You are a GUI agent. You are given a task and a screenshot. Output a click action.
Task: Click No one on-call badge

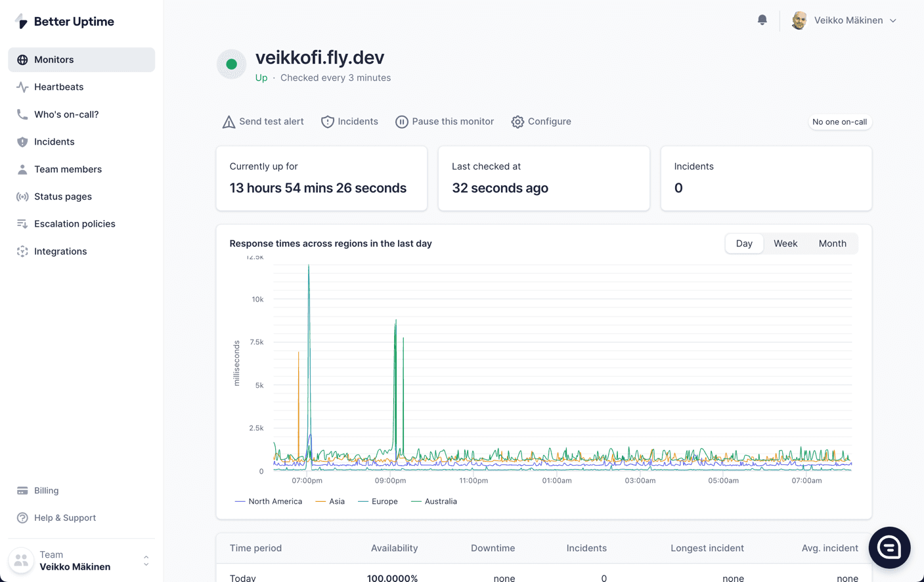[839, 122]
